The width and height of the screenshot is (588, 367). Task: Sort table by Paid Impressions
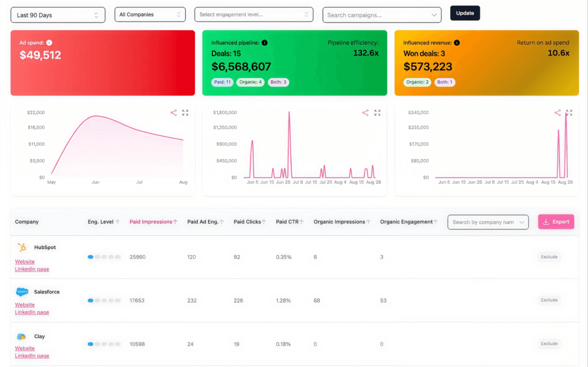tap(153, 222)
